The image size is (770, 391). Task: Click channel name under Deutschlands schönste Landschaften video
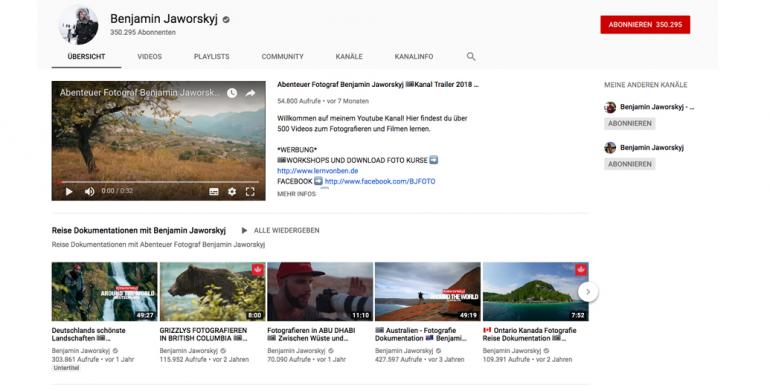81,351
